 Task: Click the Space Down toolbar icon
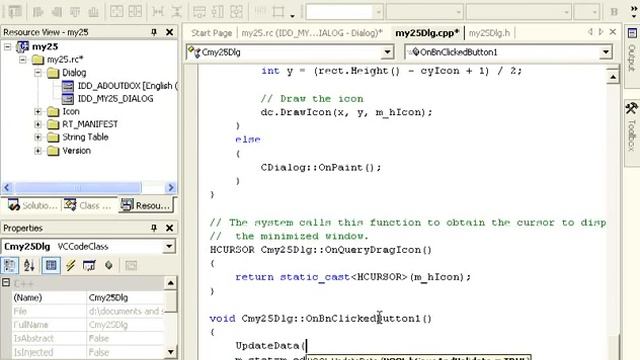click(x=176, y=12)
